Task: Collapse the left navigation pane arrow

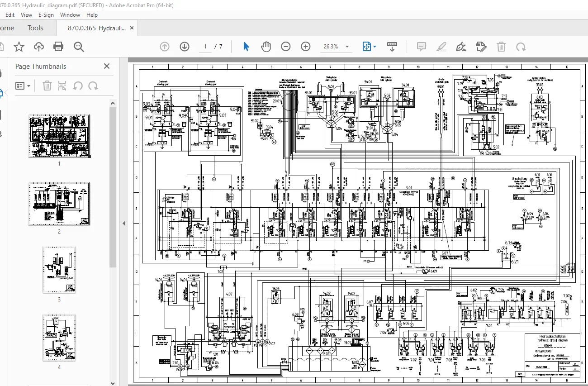Action: tap(124, 223)
